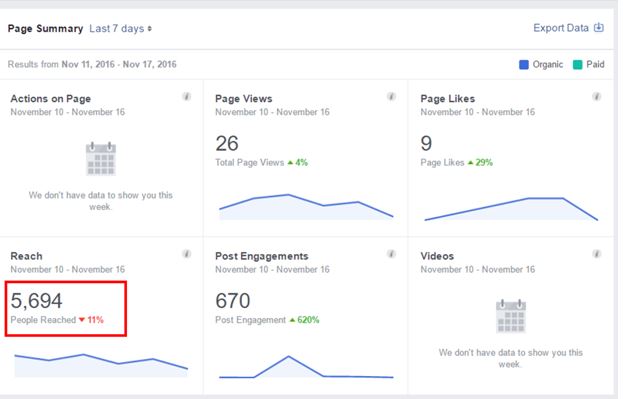Click the blue Organic legend swatch
Viewport: 623px width, 399px height.
(524, 64)
